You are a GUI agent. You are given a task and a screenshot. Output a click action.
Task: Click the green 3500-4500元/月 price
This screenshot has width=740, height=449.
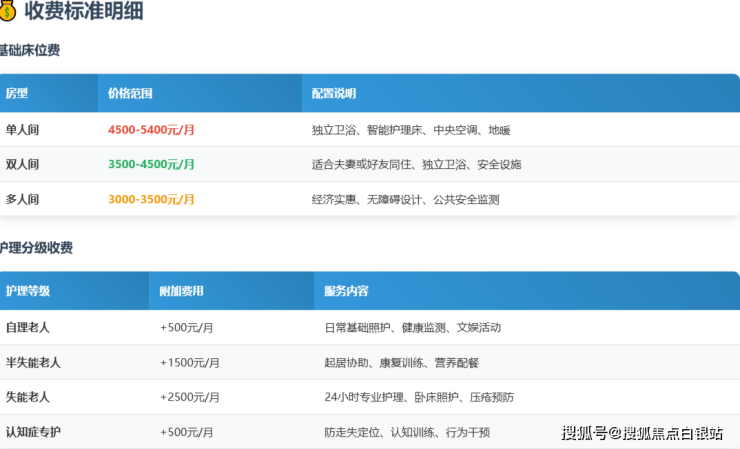click(x=151, y=164)
